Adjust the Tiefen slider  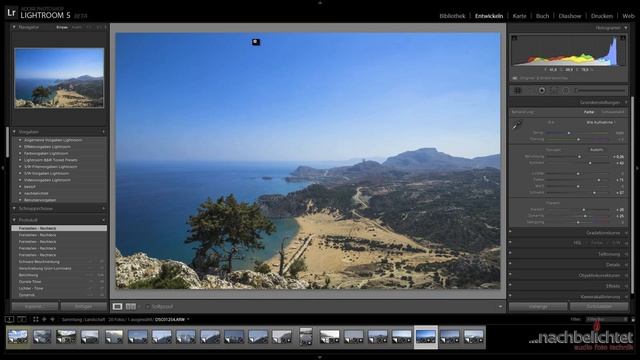coord(598,180)
